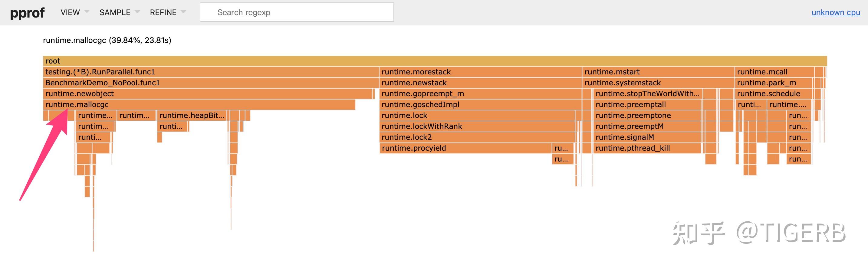Select the runtime.preemptone frame
The height and width of the screenshot is (268, 868).
pyautogui.click(x=647, y=116)
